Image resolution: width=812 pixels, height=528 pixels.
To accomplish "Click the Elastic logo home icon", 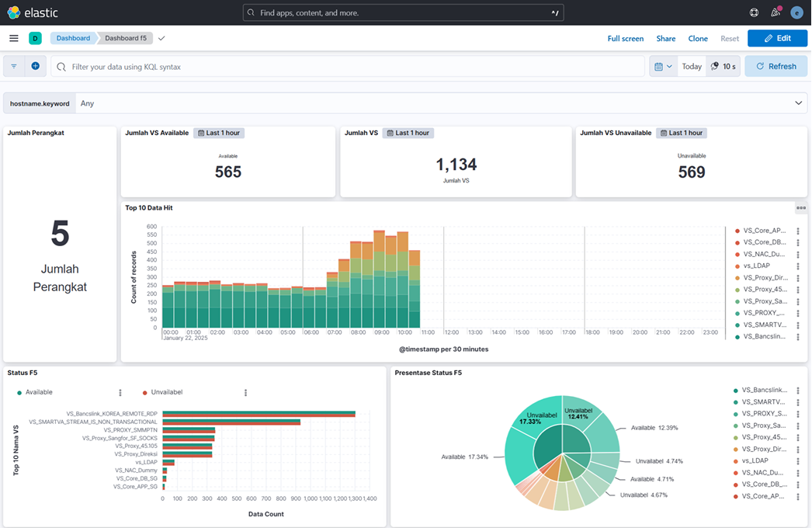I will point(14,12).
